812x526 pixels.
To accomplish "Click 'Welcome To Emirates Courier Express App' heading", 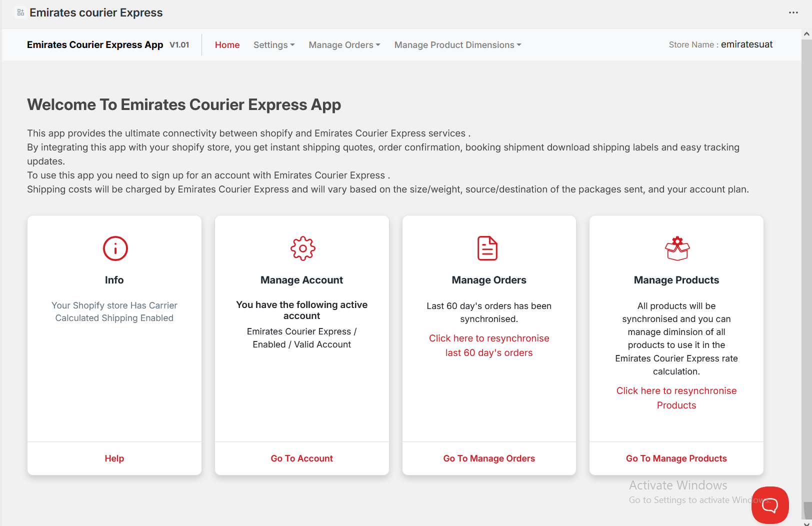I will (184, 104).
